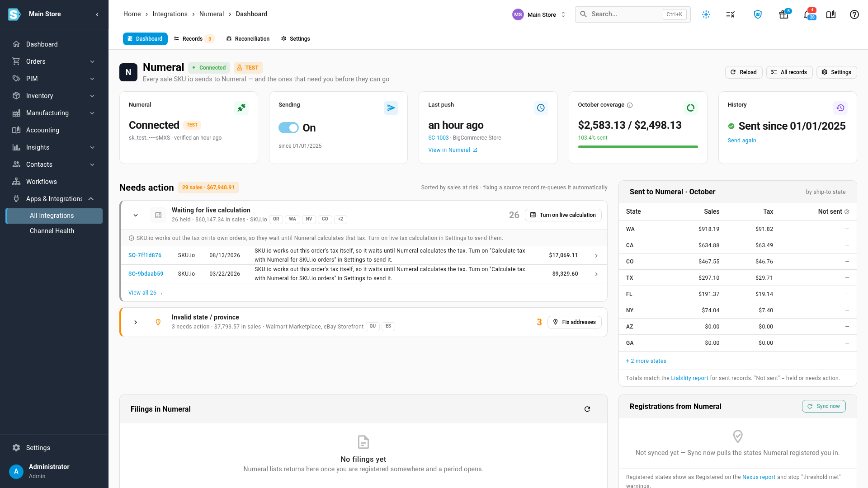Viewport: 868px width, 488px height.
Task: Click the Fix addresses button
Action: click(x=575, y=322)
